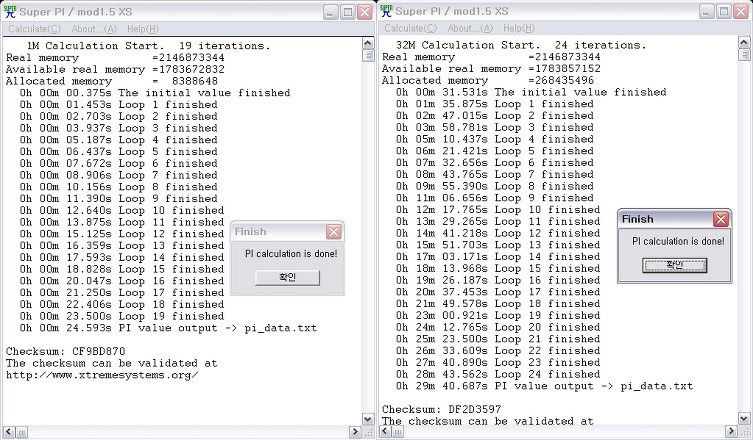Open Calculate menu in left Super PI window

pyautogui.click(x=35, y=29)
